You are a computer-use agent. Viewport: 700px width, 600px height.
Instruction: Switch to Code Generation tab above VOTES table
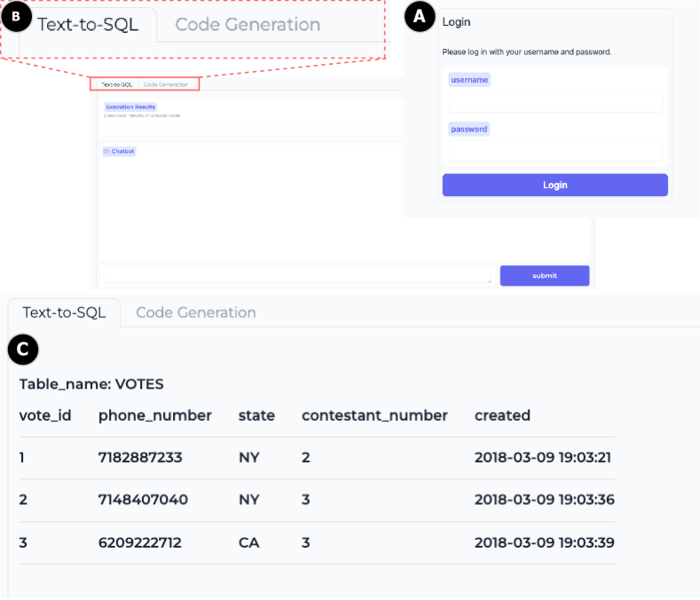pyautogui.click(x=195, y=312)
